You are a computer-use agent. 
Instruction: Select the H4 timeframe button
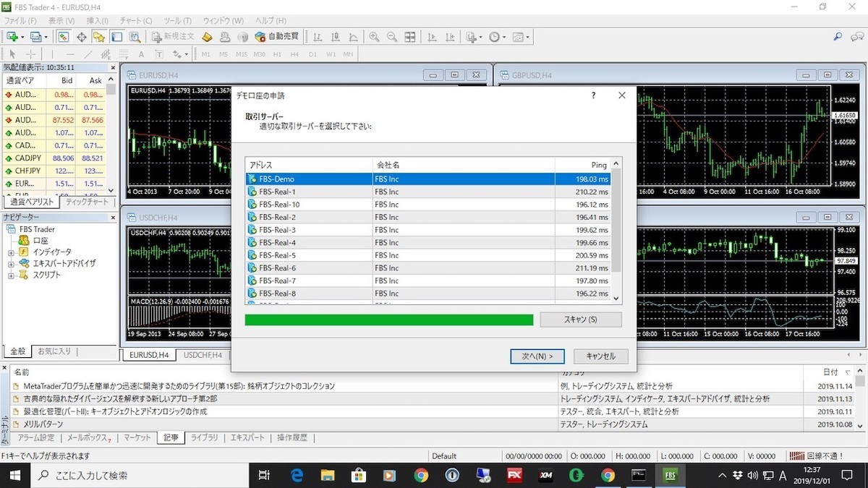[294, 54]
